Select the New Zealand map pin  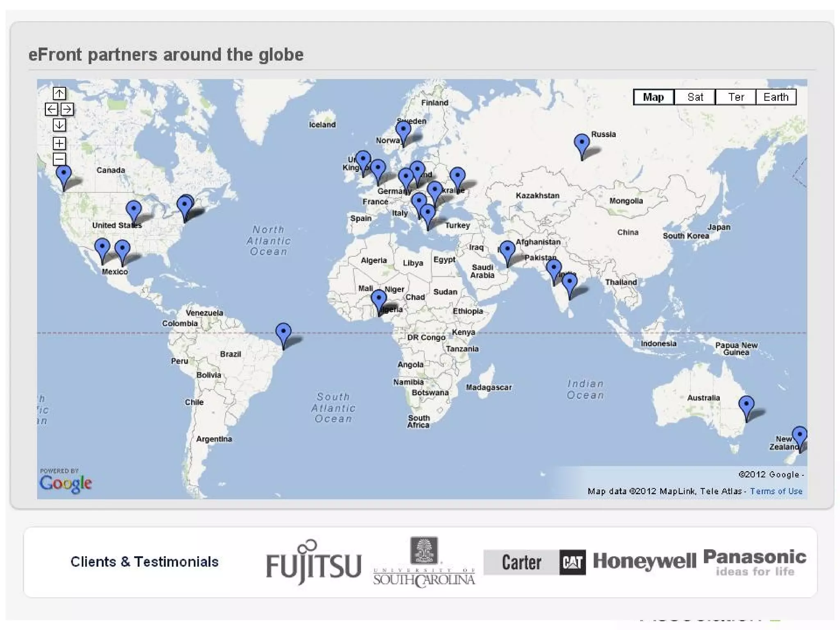pos(799,436)
